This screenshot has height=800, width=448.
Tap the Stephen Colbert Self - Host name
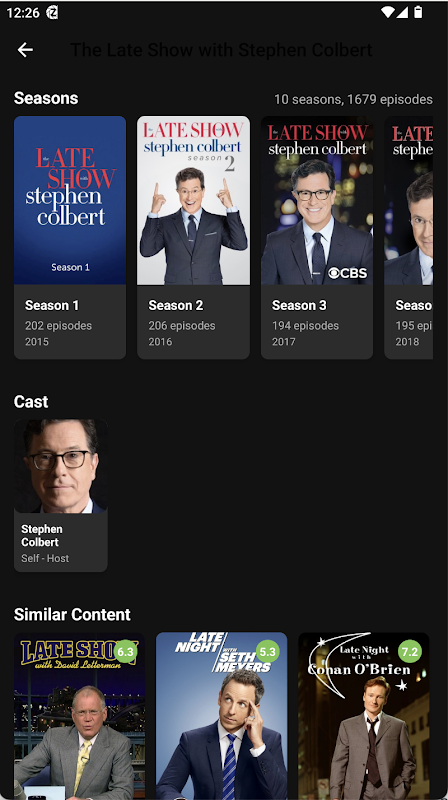coord(42,535)
